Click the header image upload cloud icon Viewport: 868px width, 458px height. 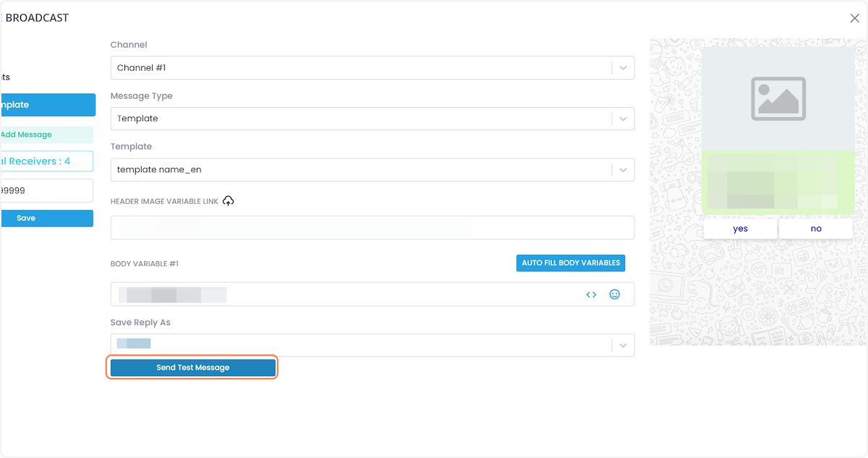[x=229, y=200]
